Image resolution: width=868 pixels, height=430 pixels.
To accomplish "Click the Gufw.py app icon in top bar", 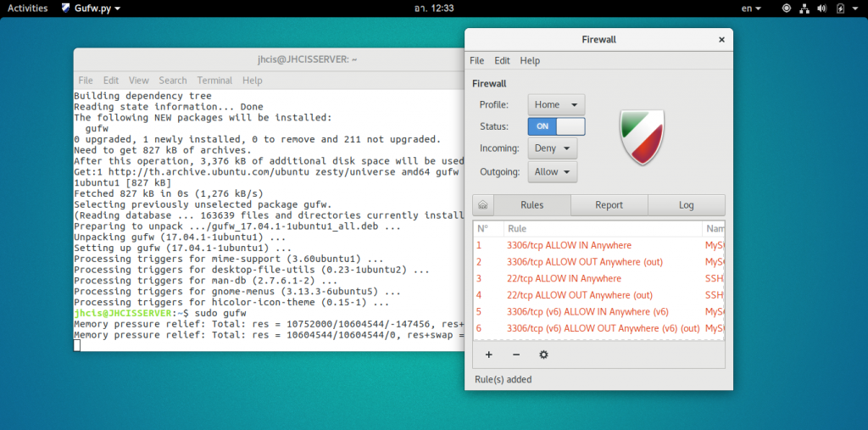I will [x=66, y=8].
